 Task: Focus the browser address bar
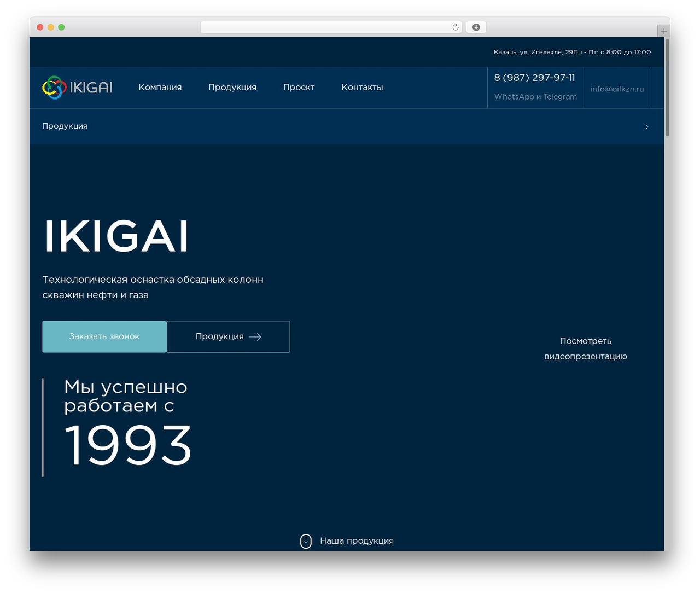pos(331,27)
